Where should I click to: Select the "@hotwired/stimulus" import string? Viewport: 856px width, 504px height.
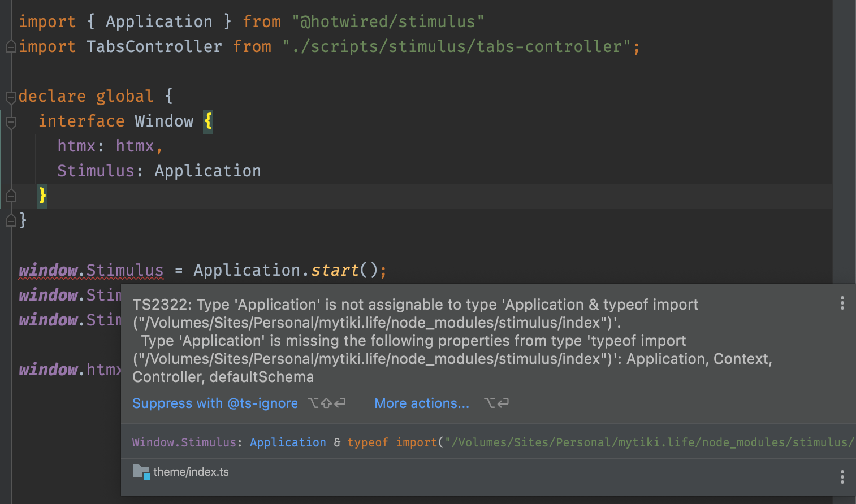pyautogui.click(x=388, y=21)
